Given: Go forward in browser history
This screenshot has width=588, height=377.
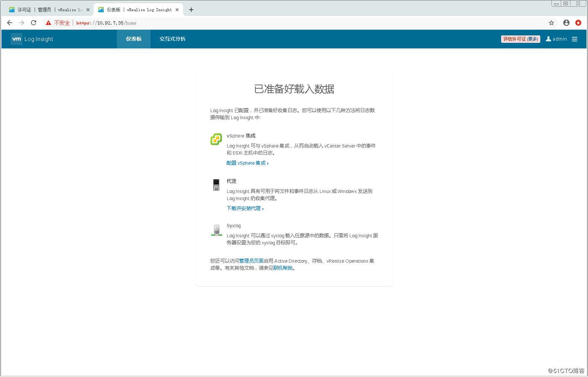Looking at the screenshot, I should [x=22, y=23].
